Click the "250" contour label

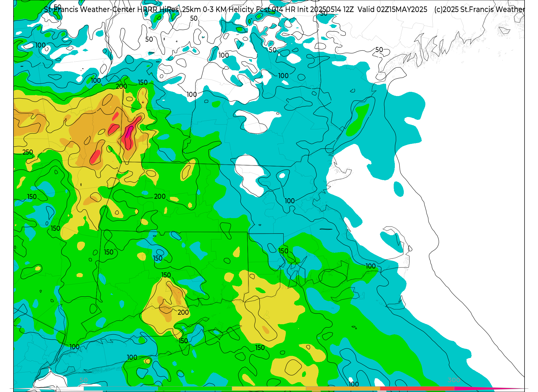(x=28, y=152)
